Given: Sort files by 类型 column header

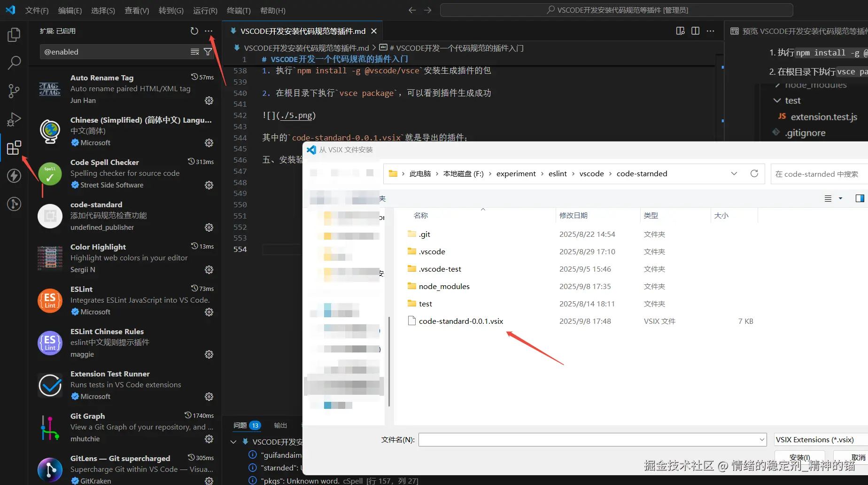Looking at the screenshot, I should (x=674, y=215).
